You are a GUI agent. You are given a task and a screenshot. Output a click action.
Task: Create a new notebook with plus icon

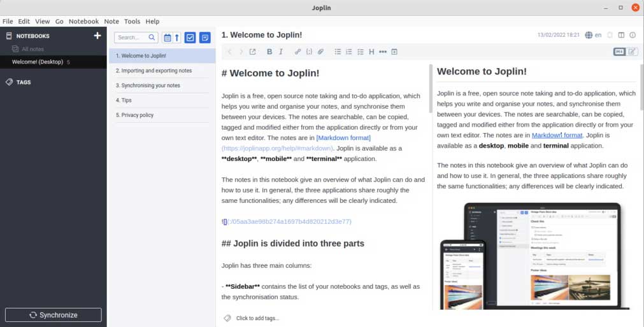(97, 36)
